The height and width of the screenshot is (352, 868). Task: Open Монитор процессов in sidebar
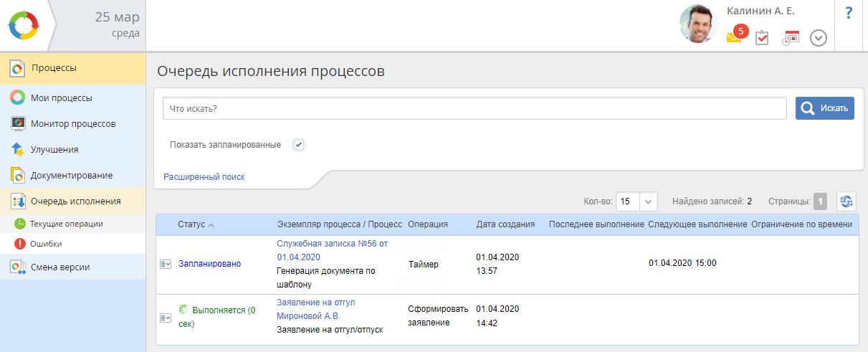click(72, 123)
